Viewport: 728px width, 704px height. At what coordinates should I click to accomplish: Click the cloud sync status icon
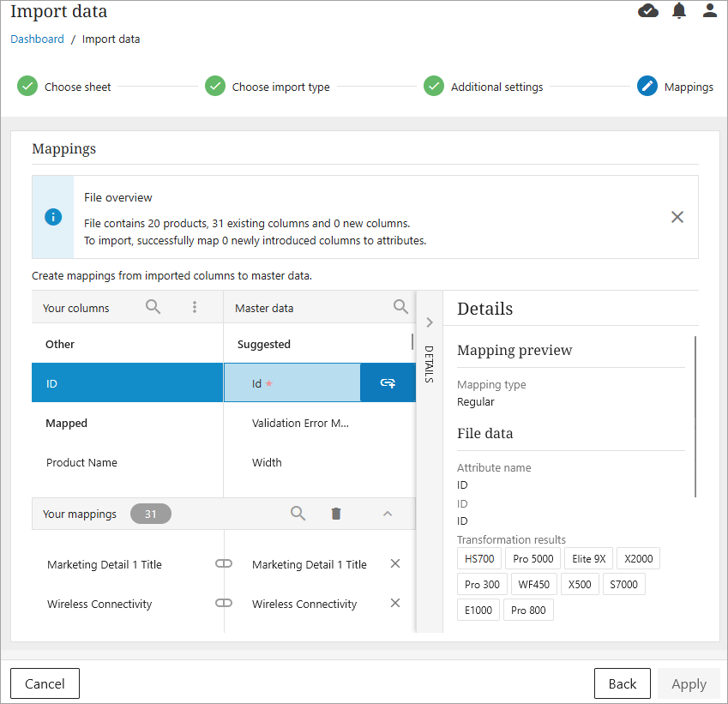(x=648, y=11)
